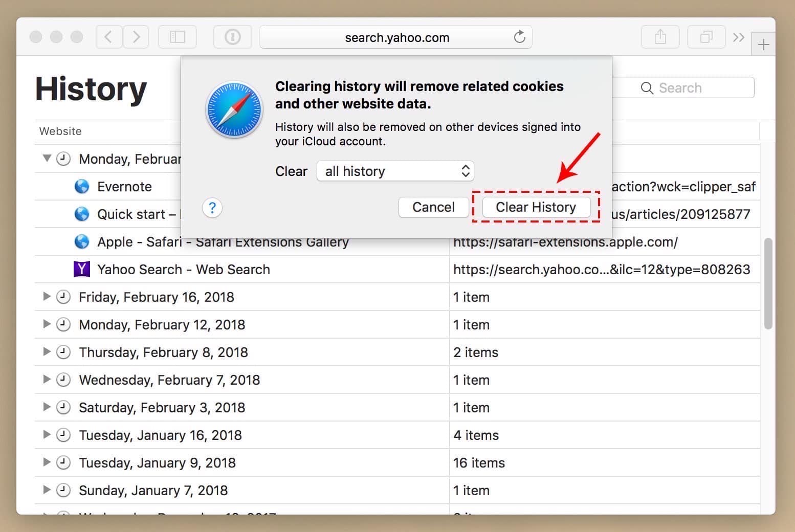This screenshot has width=795, height=532.
Task: Click the Yahoo favicon in the history list
Action: (x=82, y=269)
